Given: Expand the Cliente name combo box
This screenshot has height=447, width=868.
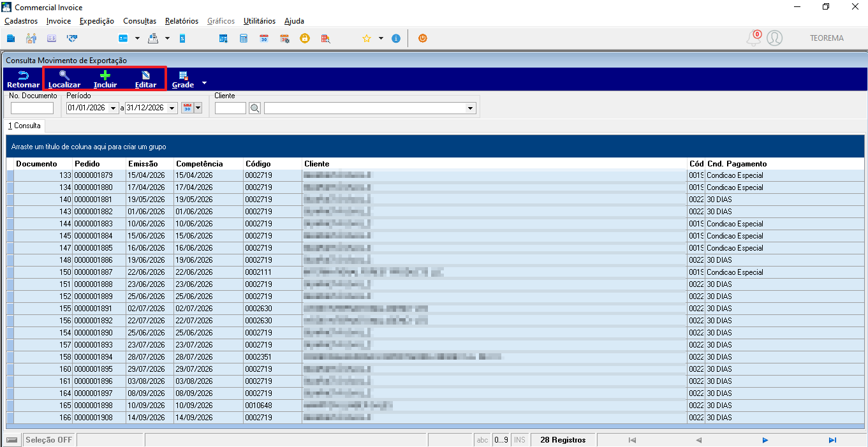Looking at the screenshot, I should tap(471, 108).
